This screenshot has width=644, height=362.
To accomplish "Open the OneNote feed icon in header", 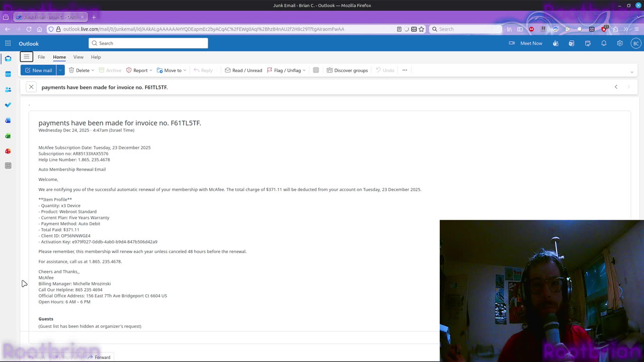I will click(572, 43).
